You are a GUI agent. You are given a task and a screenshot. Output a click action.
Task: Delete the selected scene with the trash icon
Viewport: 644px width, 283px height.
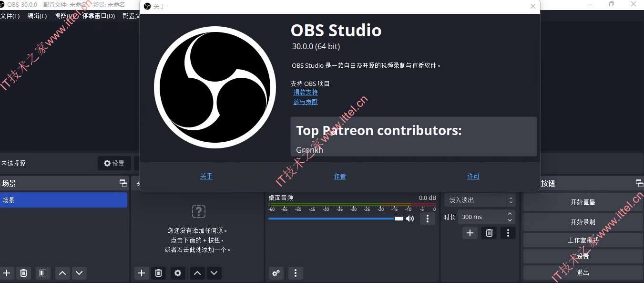23,273
